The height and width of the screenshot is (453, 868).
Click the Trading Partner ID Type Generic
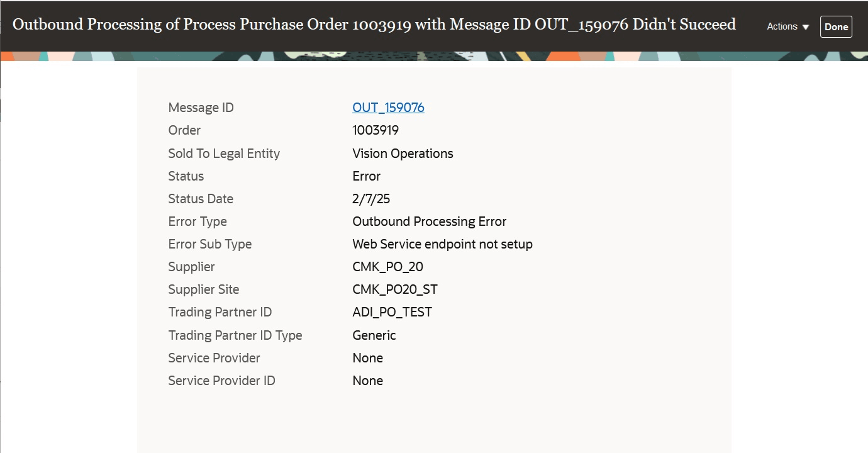pos(374,335)
